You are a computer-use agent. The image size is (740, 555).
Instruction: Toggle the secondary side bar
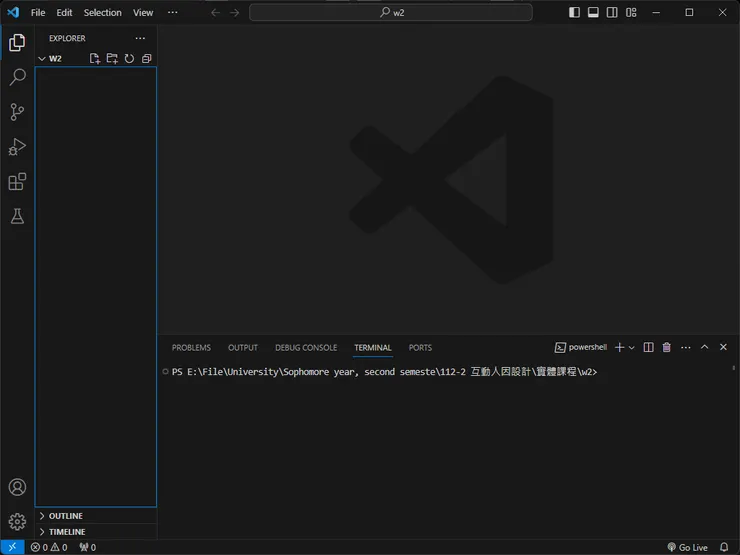point(612,13)
